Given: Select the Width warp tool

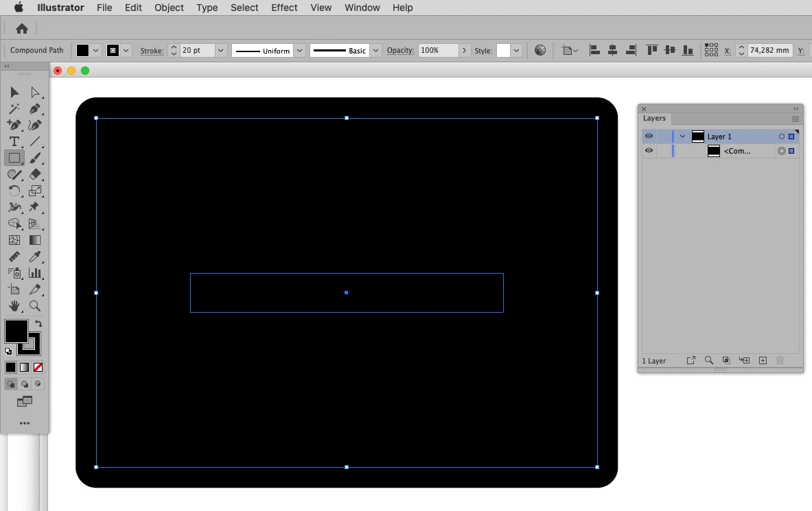Looking at the screenshot, I should (14, 207).
